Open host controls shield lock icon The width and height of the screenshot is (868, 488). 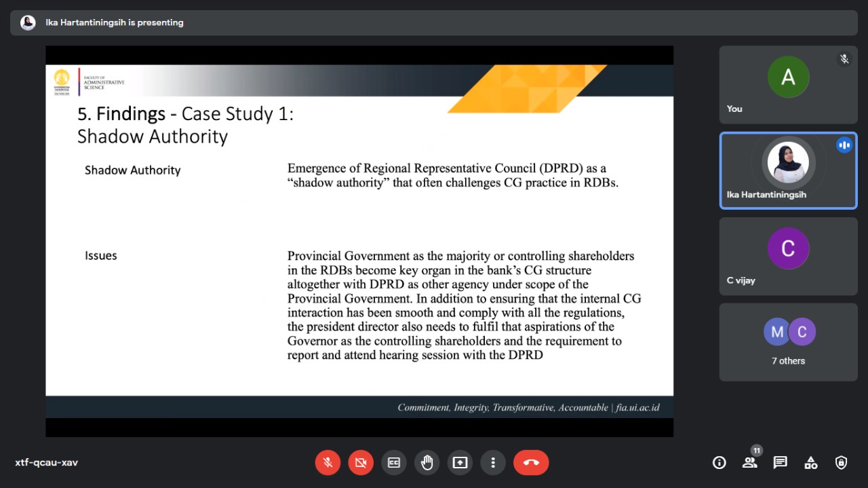(842, 463)
